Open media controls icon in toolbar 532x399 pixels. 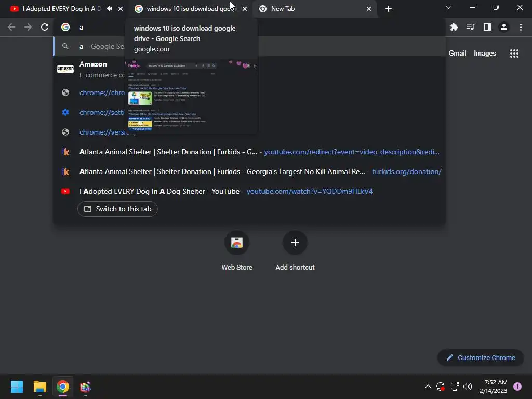470,27
